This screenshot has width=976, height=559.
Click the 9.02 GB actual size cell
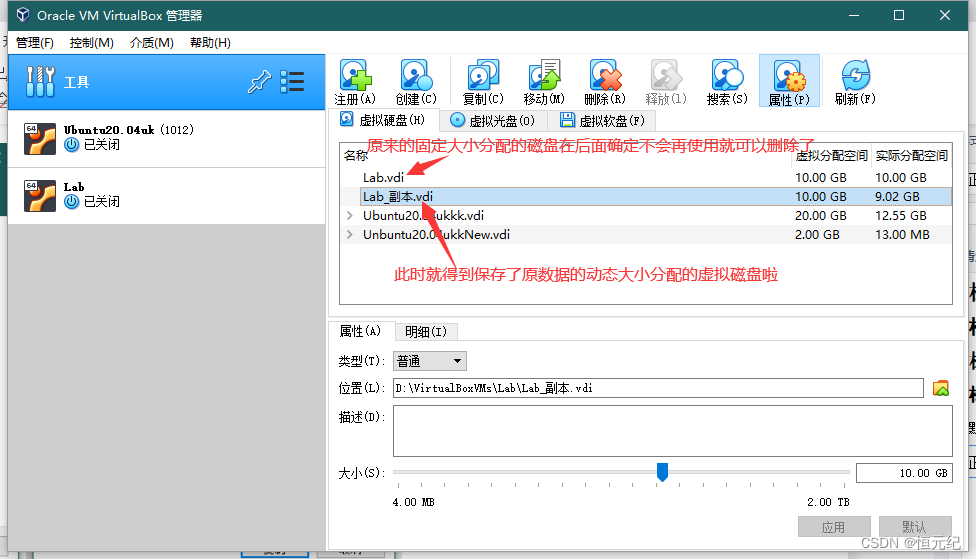coord(897,197)
